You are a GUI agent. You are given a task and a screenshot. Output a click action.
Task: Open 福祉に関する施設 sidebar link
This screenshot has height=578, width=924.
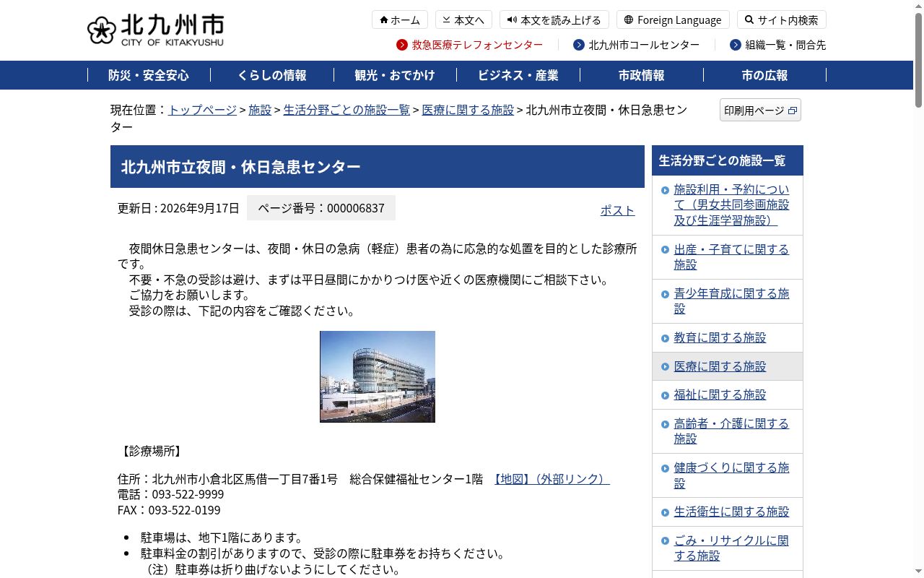tap(720, 394)
